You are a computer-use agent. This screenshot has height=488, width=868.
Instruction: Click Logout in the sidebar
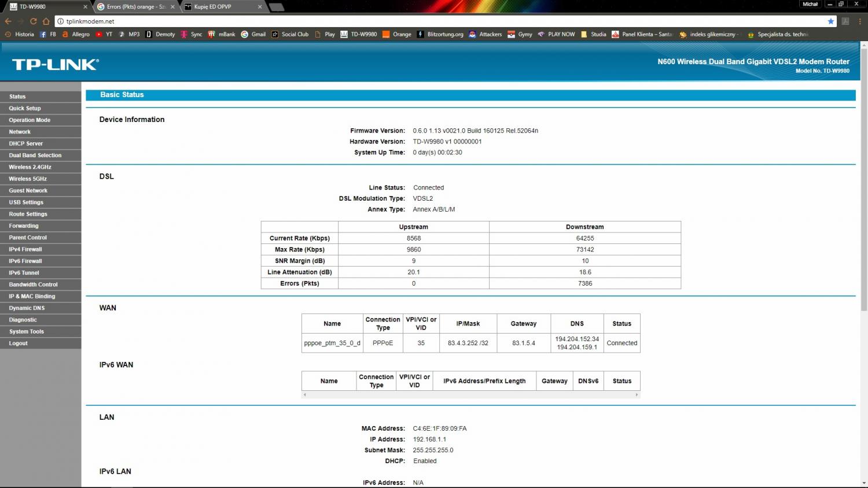click(x=19, y=343)
